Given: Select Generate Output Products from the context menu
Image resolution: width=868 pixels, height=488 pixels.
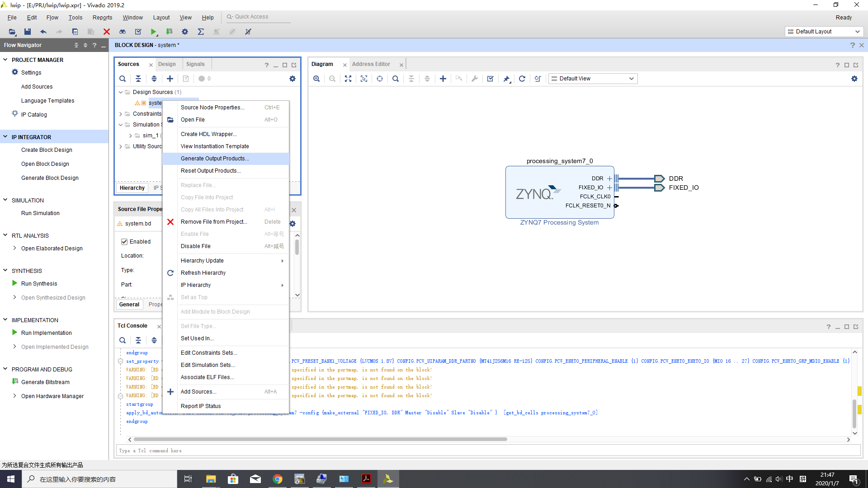Looking at the screenshot, I should [x=215, y=158].
